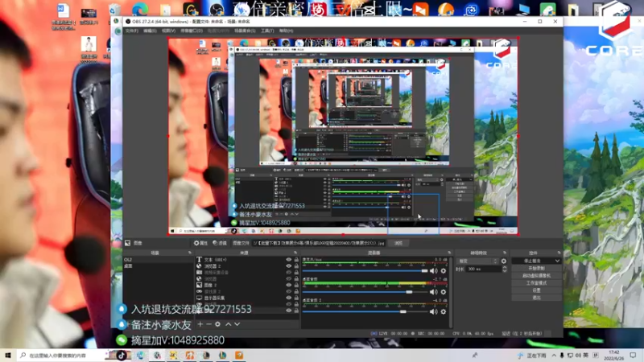Image resolution: width=644 pixels, height=362 pixels.
Task: Toggle lock on 浏览器 2 source
Action: pos(296,266)
